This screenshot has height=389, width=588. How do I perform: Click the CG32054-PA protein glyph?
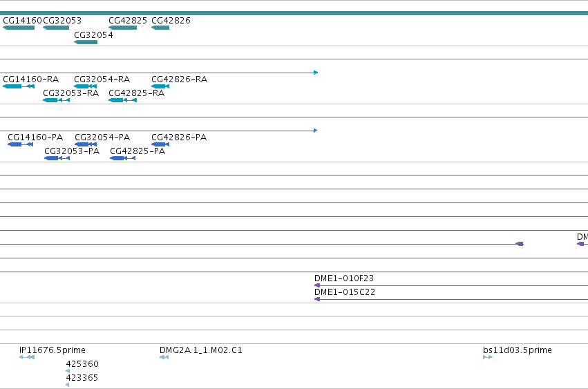coord(86,144)
